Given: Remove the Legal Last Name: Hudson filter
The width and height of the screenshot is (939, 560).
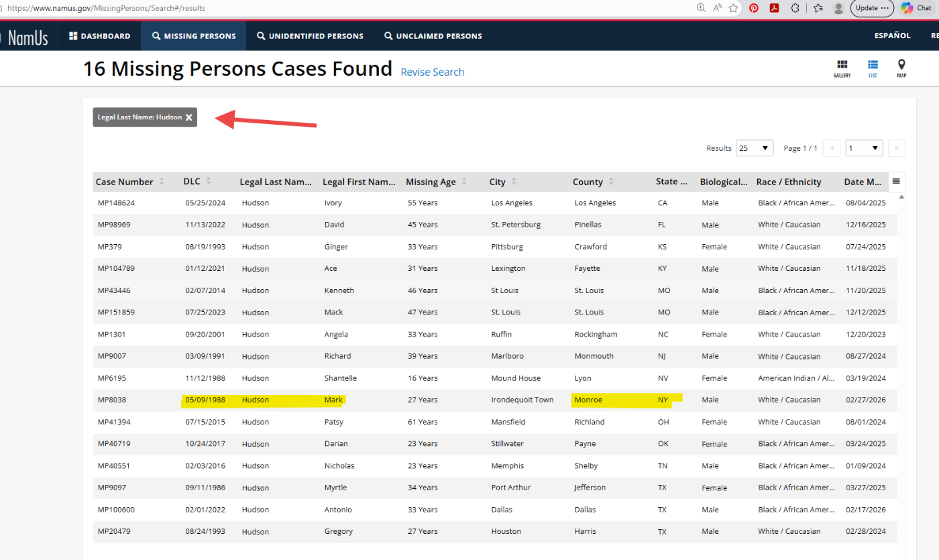Looking at the screenshot, I should 189,117.
